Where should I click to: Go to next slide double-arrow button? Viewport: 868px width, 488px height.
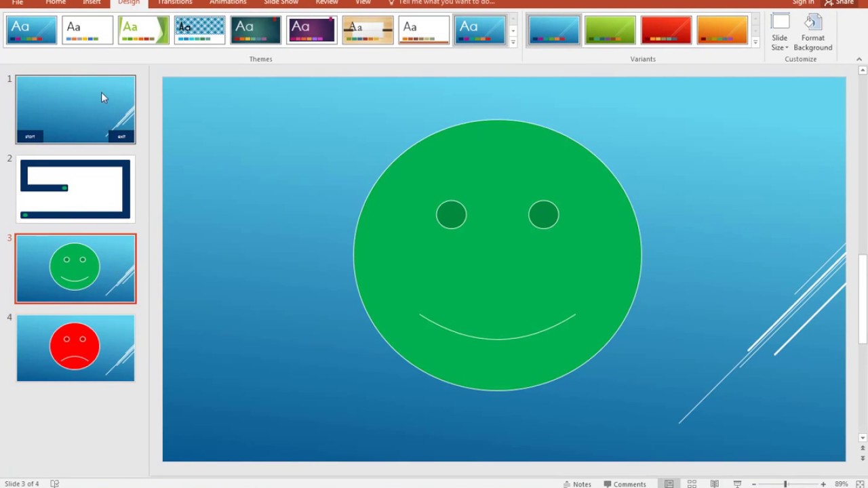point(863,458)
